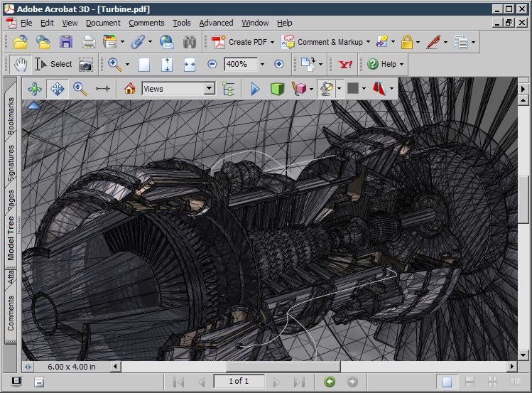
Task: Select the 3D Rotate tool
Action: (35, 89)
